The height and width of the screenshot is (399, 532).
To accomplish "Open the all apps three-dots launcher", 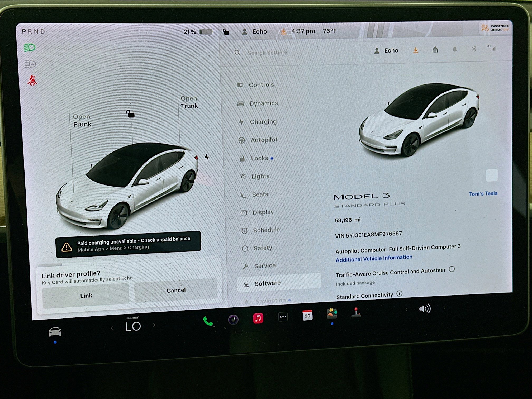I will pos(283,317).
